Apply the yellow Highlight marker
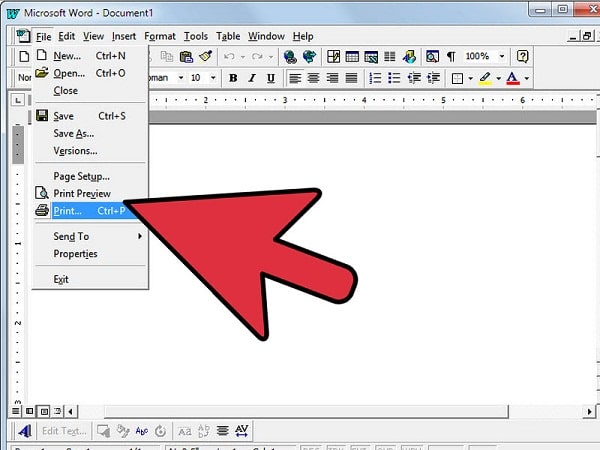 pos(485,78)
